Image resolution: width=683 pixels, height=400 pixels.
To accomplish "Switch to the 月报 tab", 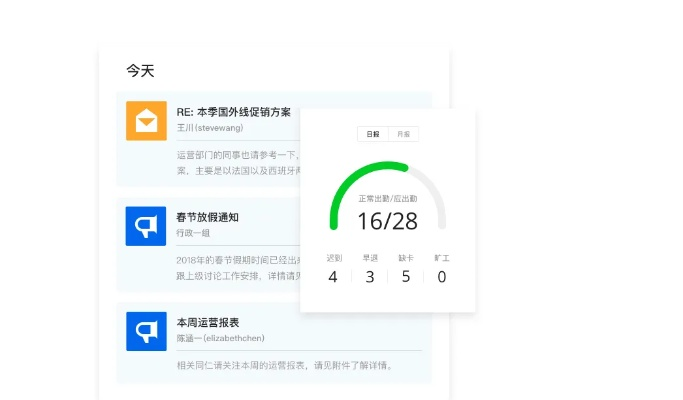I will 403,134.
